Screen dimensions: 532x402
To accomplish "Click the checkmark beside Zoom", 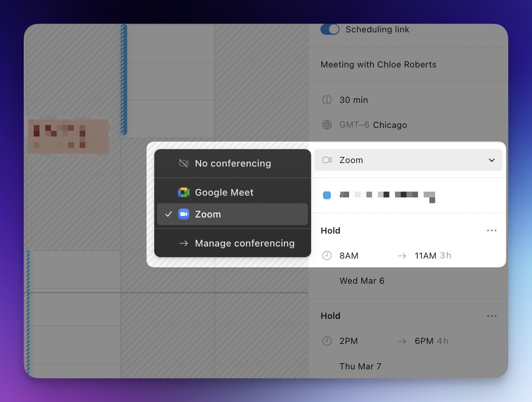I will point(169,214).
